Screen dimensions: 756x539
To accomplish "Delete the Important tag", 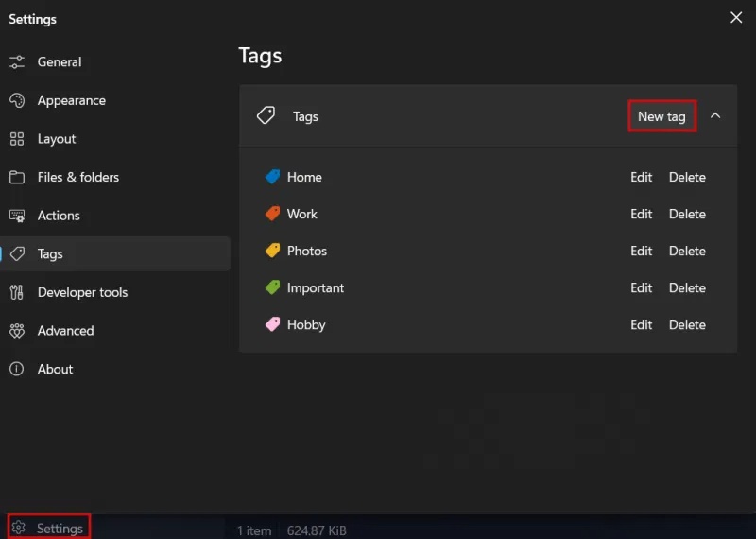I will pyautogui.click(x=687, y=287).
